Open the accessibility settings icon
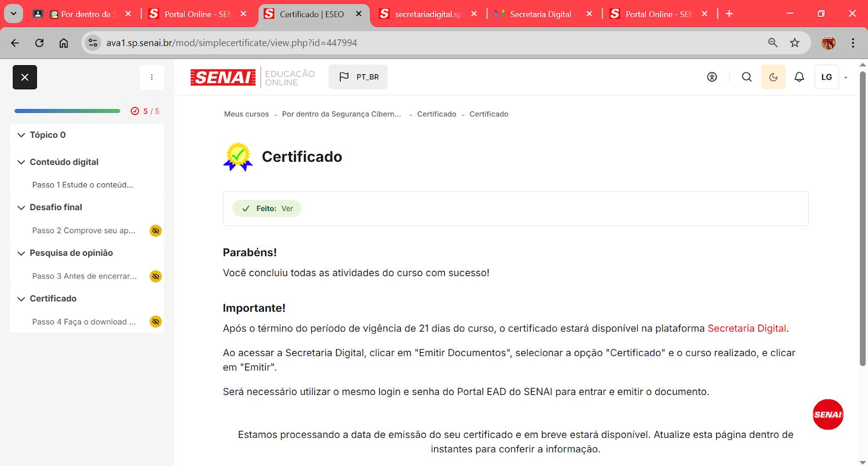Viewport: 868px width, 466px height. tap(712, 77)
